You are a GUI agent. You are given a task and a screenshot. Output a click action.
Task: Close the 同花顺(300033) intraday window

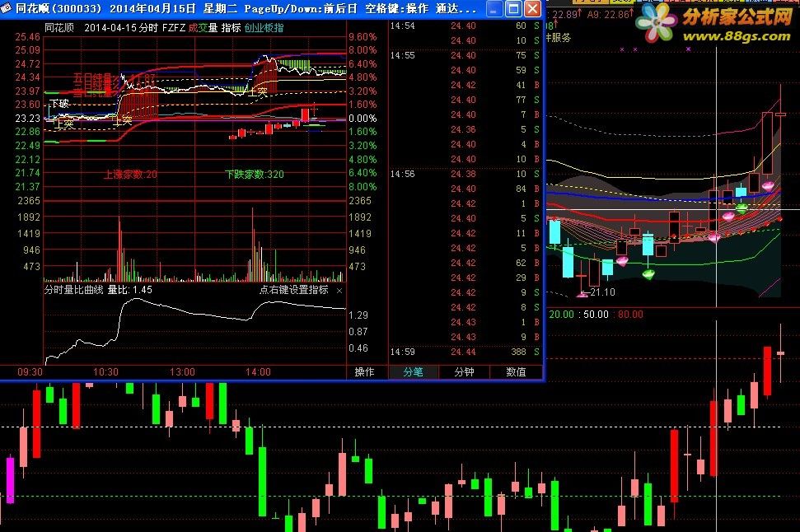coord(532,8)
